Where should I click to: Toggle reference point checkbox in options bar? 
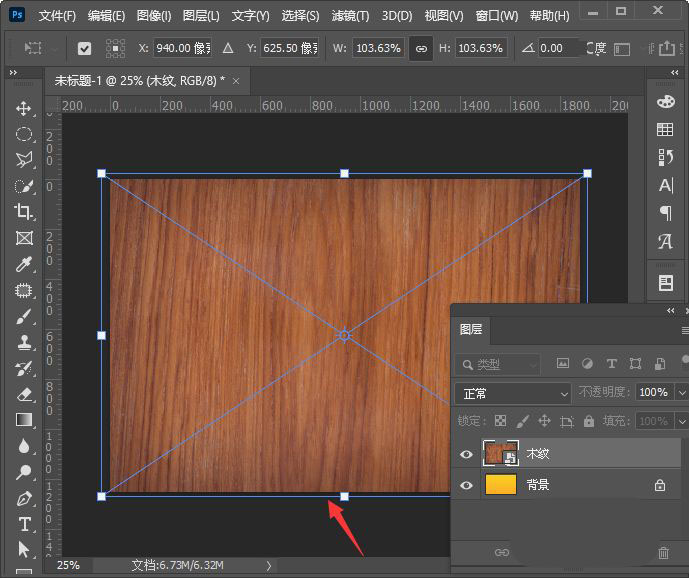pos(84,48)
